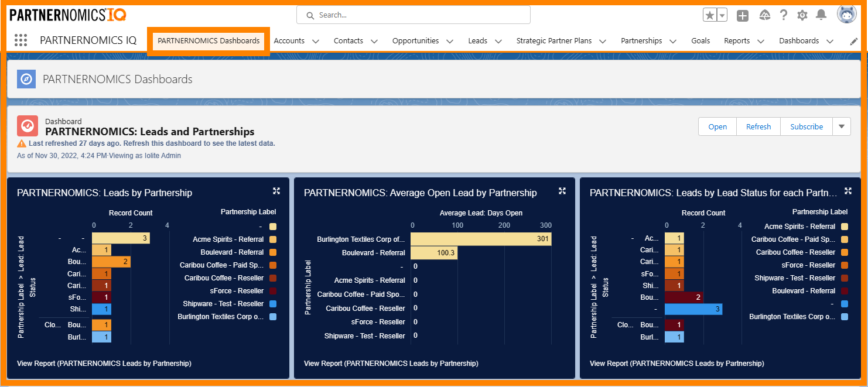This screenshot has width=868, height=387.
Task: Open the dashboard actions dropdown arrow
Action: coord(842,126)
